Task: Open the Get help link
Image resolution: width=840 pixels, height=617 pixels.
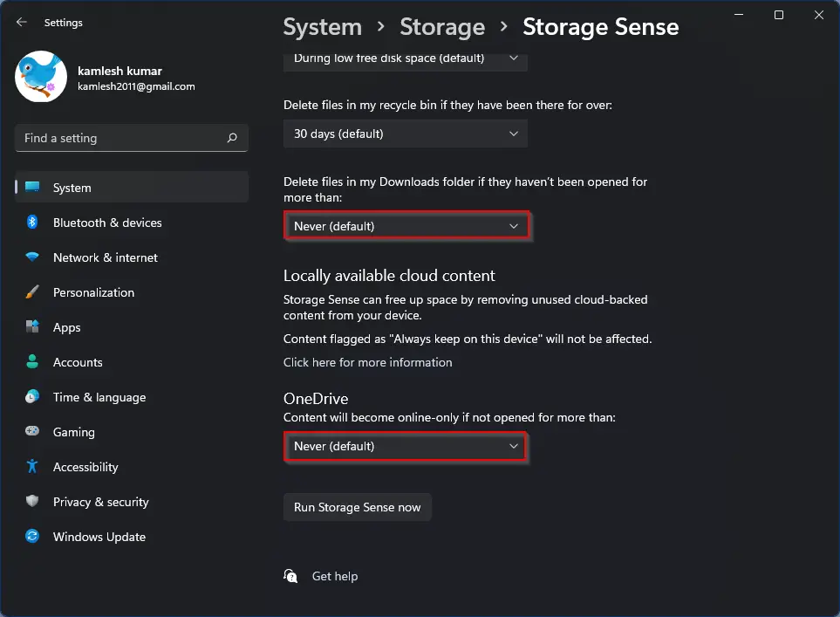Action: pos(335,576)
